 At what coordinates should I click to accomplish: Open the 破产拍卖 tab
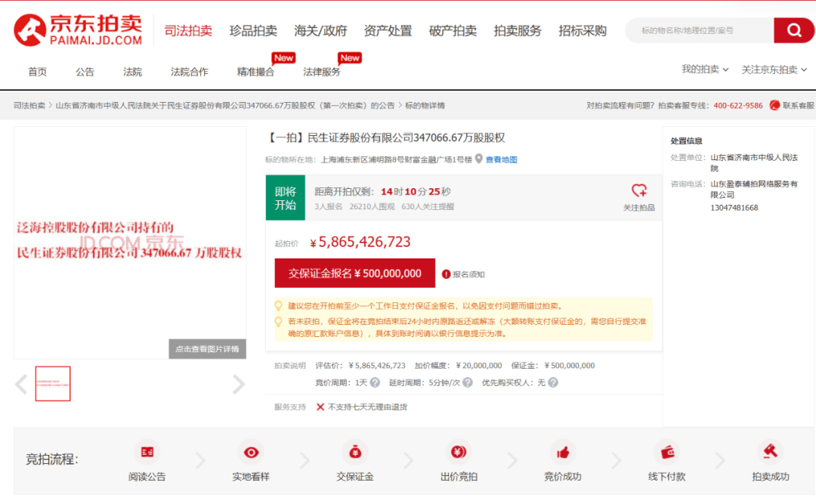click(453, 31)
